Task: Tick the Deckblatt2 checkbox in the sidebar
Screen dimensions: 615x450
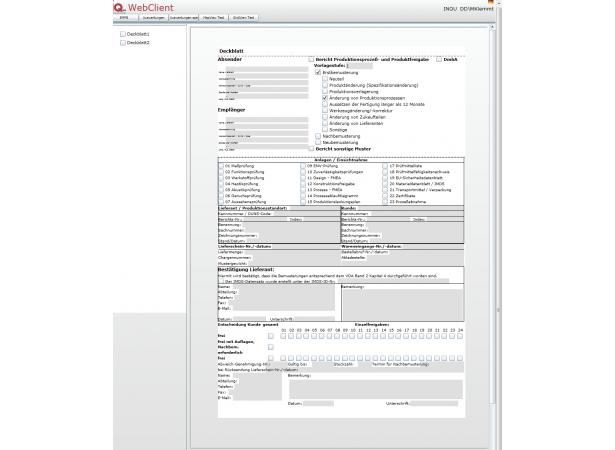Action: point(123,42)
